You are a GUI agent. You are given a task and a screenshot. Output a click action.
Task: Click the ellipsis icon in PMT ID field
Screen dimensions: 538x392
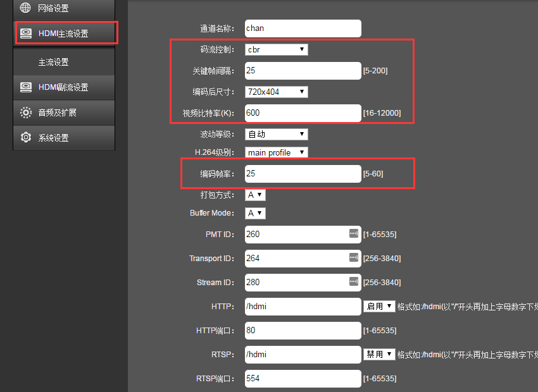click(x=353, y=234)
